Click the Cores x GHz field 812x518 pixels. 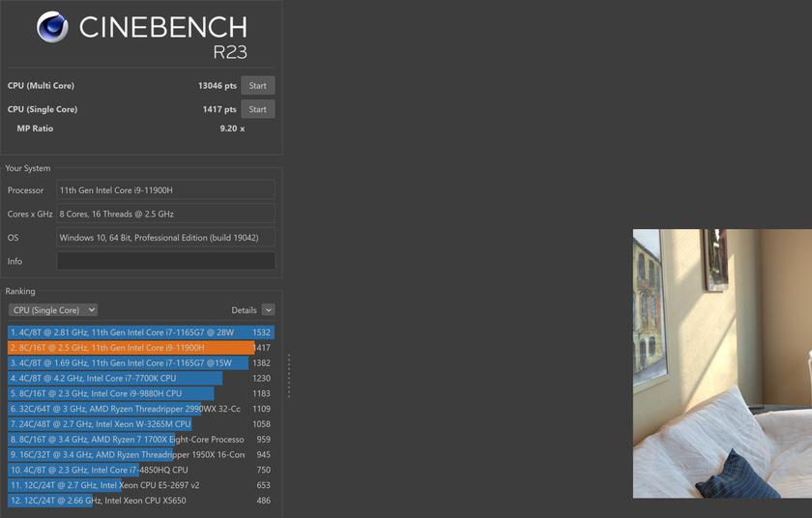[x=165, y=214]
